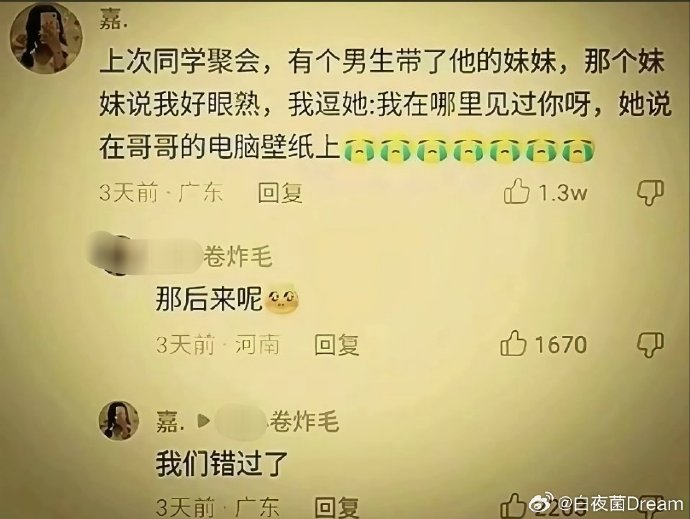The width and height of the screenshot is (690, 519).
Task: Click the Weibo logo watermark
Action: click(542, 504)
